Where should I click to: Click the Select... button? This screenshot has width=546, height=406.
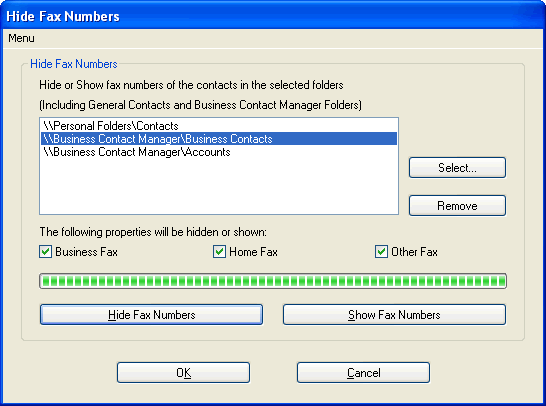pyautogui.click(x=457, y=167)
